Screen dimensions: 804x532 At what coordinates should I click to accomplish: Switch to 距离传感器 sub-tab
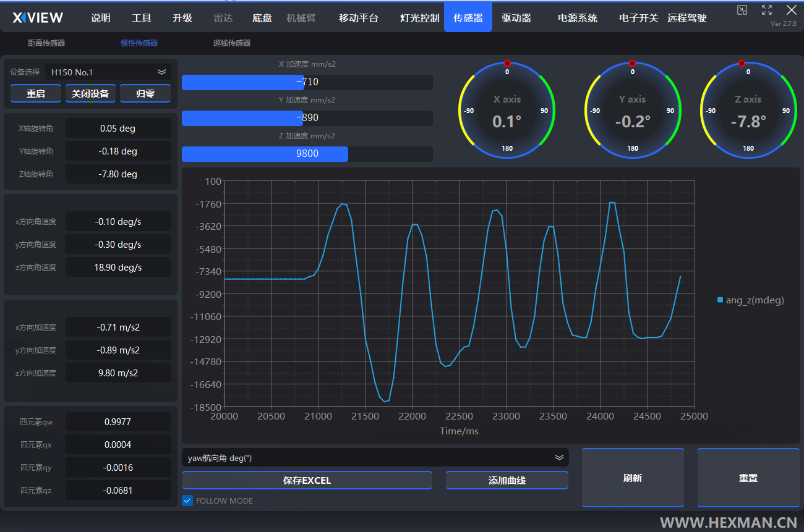click(x=46, y=43)
